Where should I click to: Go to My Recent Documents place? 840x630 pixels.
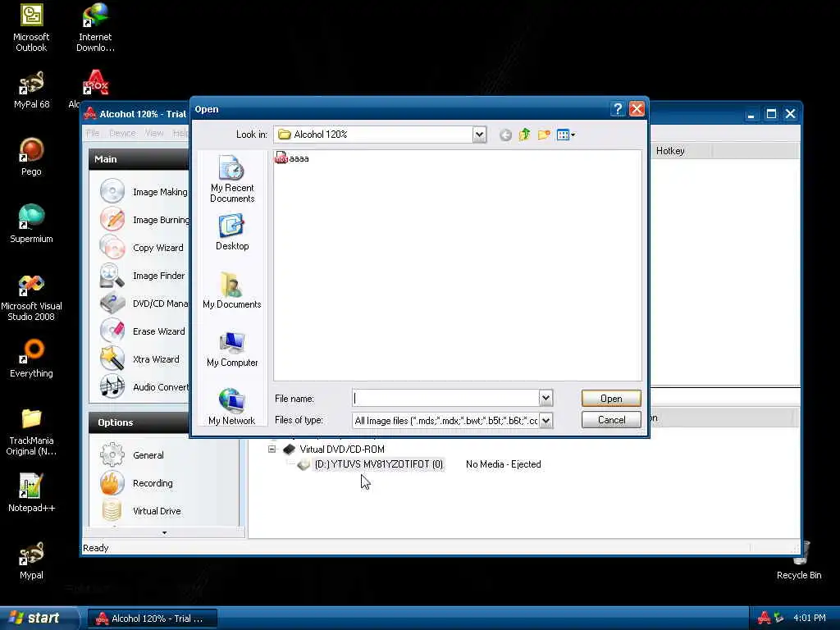click(232, 179)
